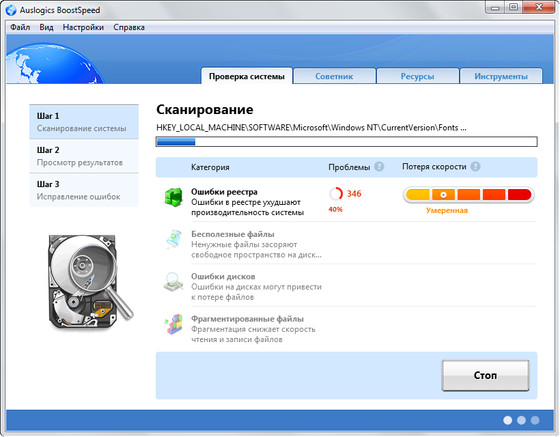Click the 40% progress label
The height and width of the screenshot is (437, 560).
pyautogui.click(x=335, y=209)
